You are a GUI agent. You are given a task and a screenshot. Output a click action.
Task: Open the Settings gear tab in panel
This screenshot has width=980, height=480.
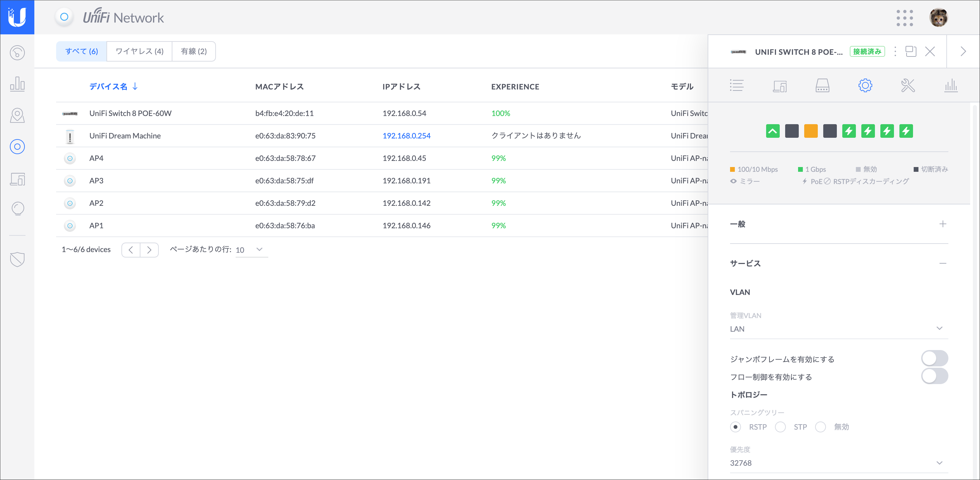click(865, 85)
